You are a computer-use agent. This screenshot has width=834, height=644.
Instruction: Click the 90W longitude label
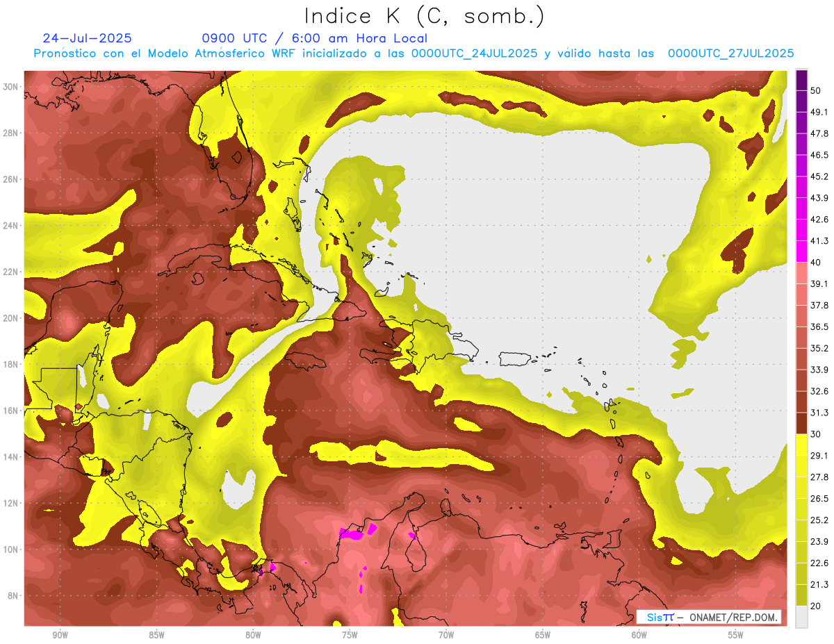coord(60,635)
